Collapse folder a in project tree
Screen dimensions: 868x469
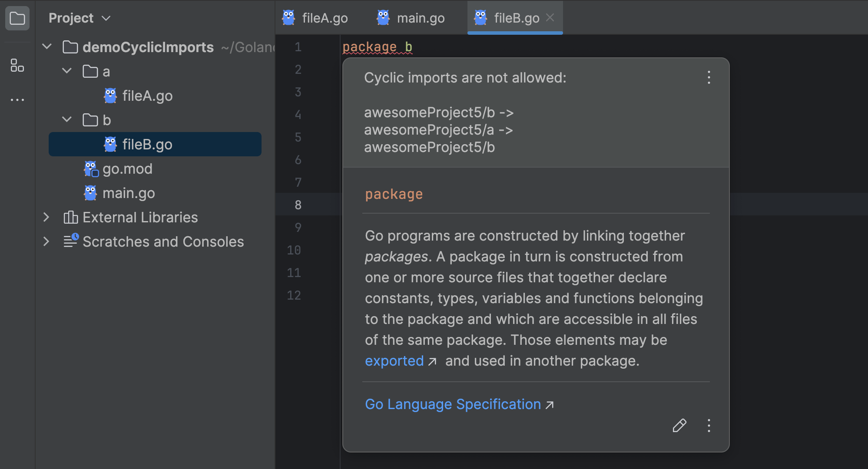[67, 71]
